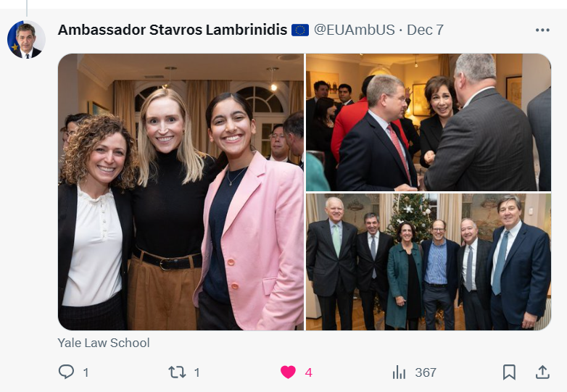Open the three-dot more options menu

[542, 30]
